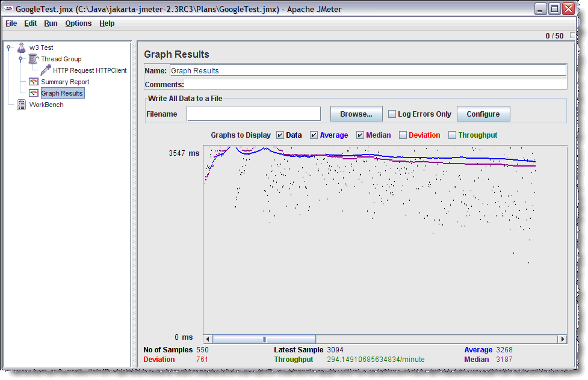588x380 pixels.
Task: Click the Thread Group spool icon
Action: click(x=33, y=59)
